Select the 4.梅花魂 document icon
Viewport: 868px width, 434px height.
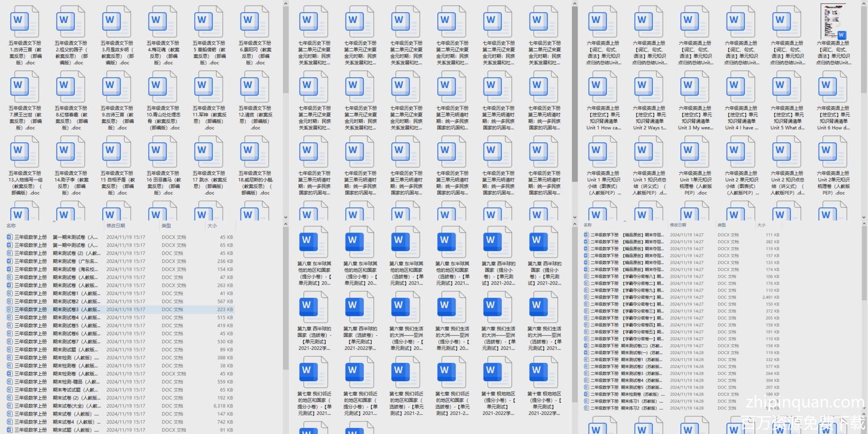[162, 22]
